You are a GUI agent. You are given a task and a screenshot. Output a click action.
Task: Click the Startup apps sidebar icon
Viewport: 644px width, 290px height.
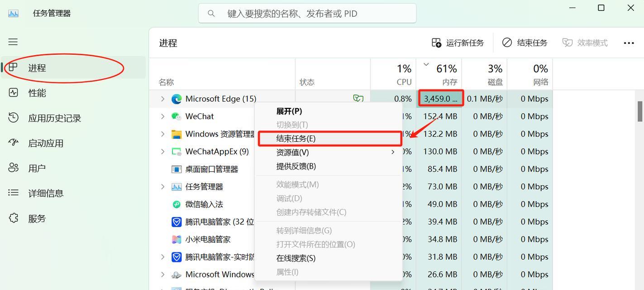pyautogui.click(x=13, y=143)
